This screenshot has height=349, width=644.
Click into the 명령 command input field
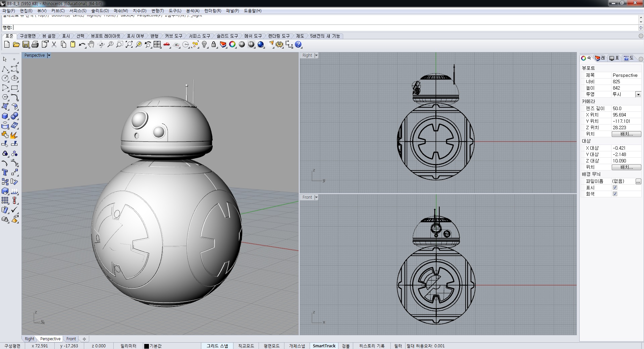(x=325, y=28)
